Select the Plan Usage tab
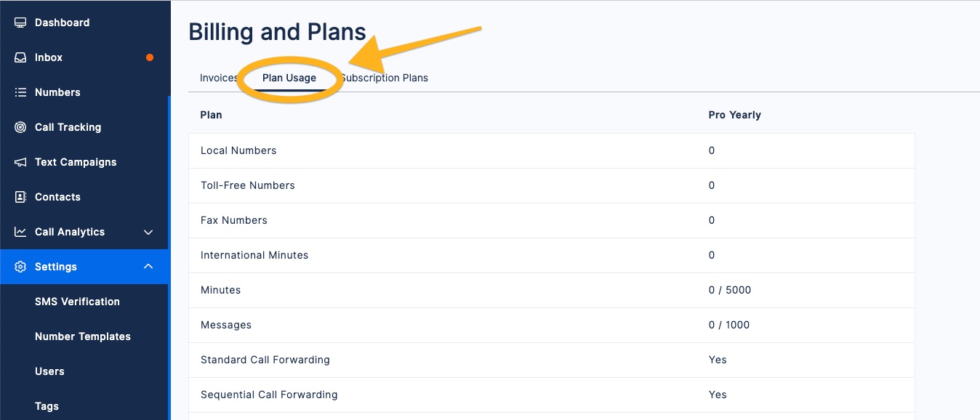 pos(289,78)
